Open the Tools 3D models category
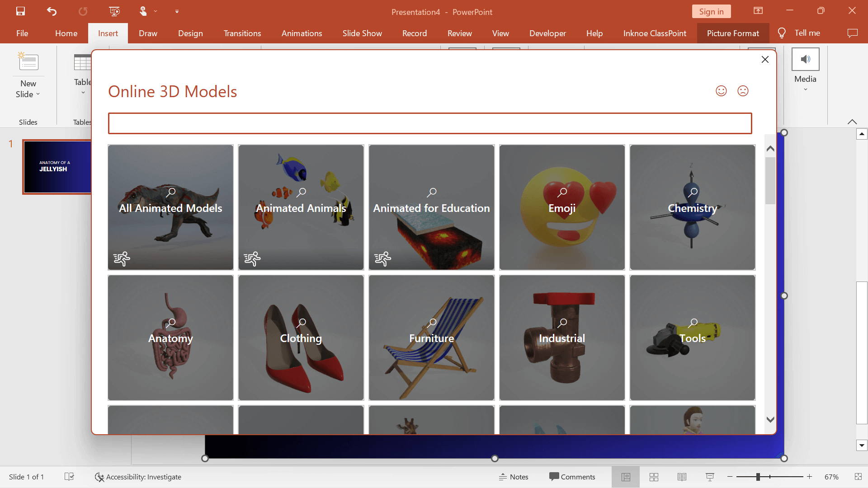The height and width of the screenshot is (488, 868). (692, 338)
